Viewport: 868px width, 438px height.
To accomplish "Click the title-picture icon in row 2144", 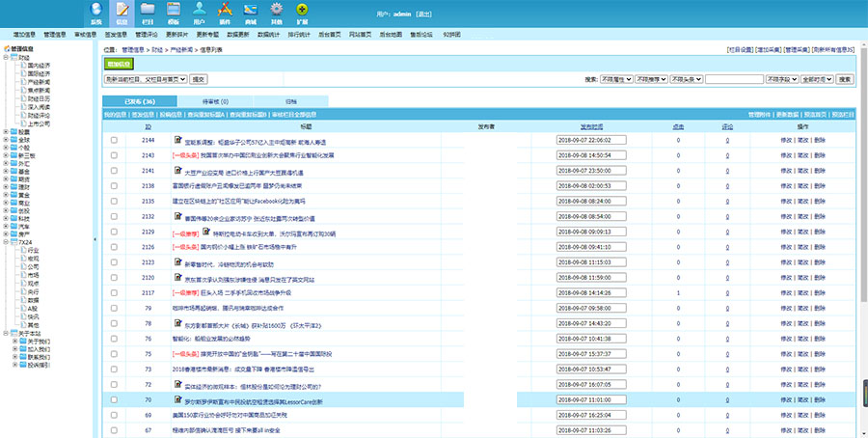I will (177, 140).
